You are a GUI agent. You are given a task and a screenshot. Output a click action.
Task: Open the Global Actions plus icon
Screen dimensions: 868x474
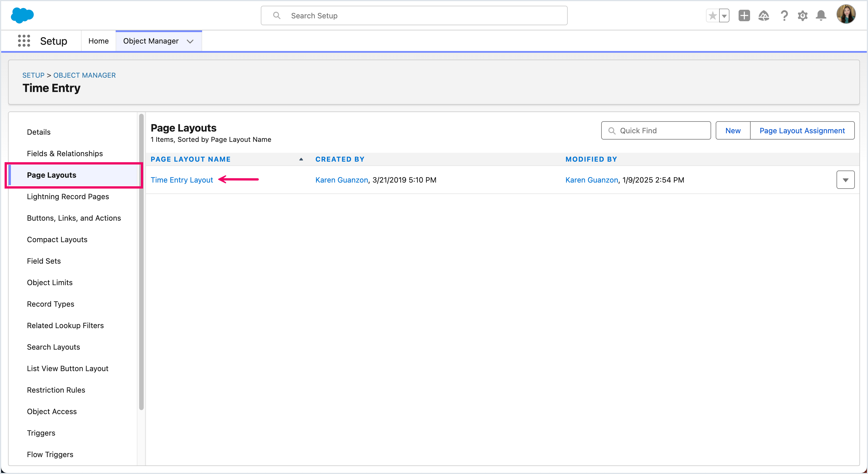(744, 15)
